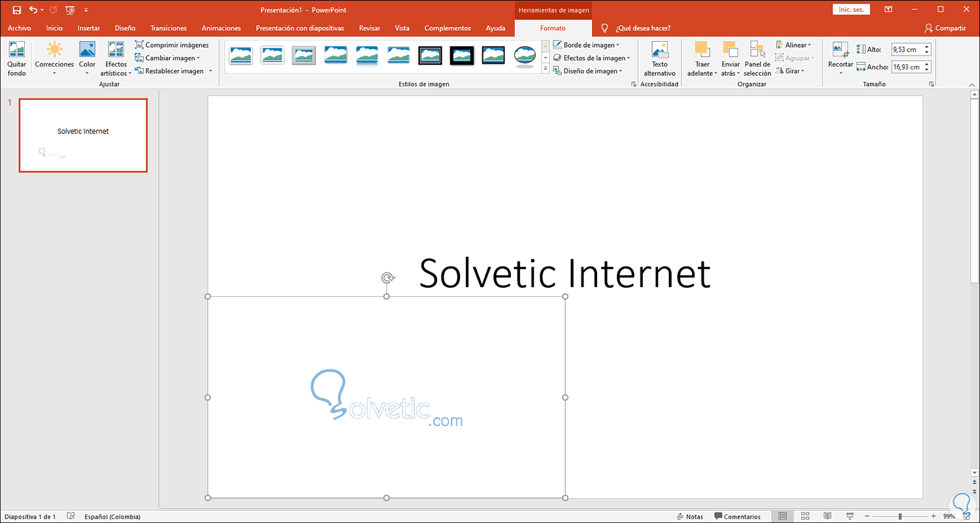Open Texto alternativo for the image

coord(660,59)
